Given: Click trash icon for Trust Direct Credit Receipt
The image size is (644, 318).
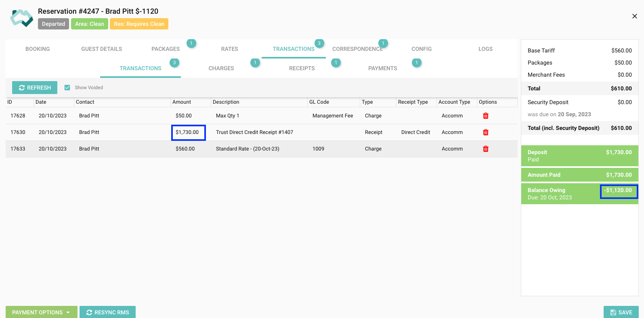Looking at the screenshot, I should click(486, 132).
